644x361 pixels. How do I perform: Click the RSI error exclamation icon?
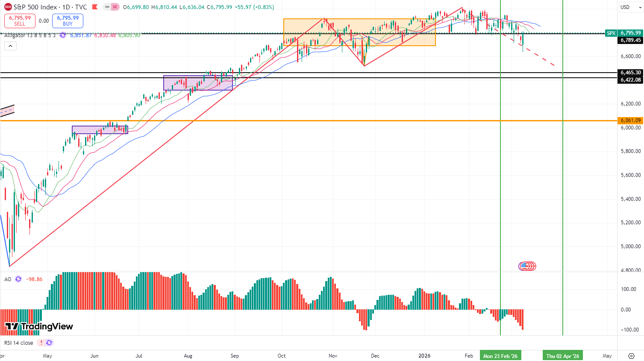pyautogui.click(x=41, y=343)
